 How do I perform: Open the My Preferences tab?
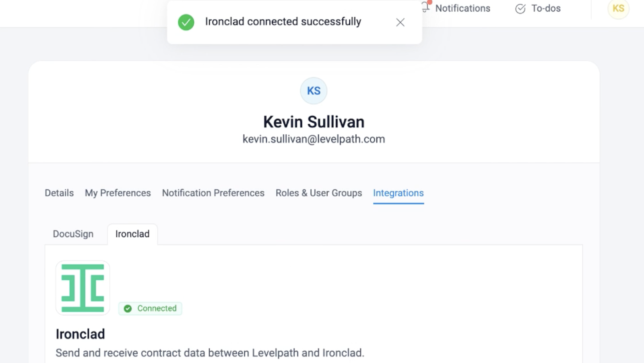coord(118,193)
